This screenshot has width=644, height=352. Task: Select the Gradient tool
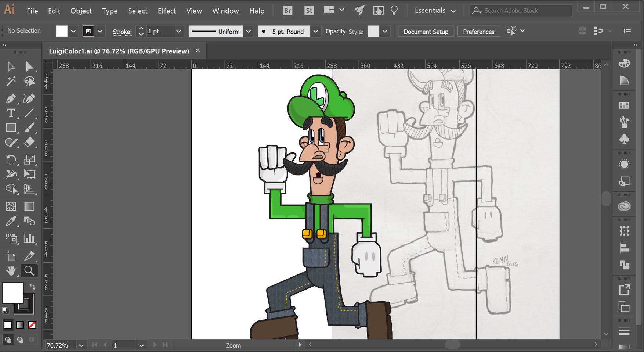pyautogui.click(x=29, y=206)
